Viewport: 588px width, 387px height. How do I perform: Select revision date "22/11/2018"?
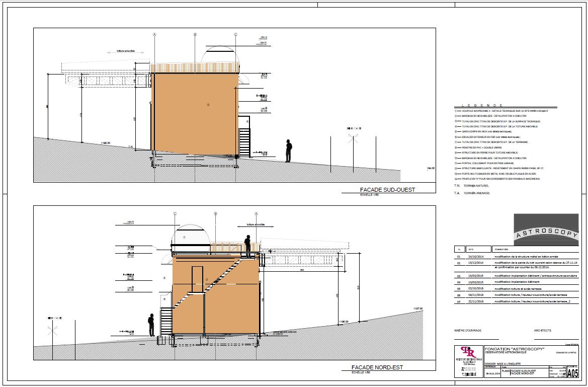[x=475, y=301]
